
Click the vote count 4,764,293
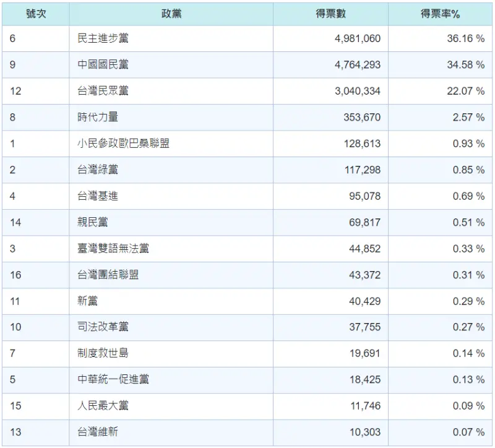click(x=358, y=65)
